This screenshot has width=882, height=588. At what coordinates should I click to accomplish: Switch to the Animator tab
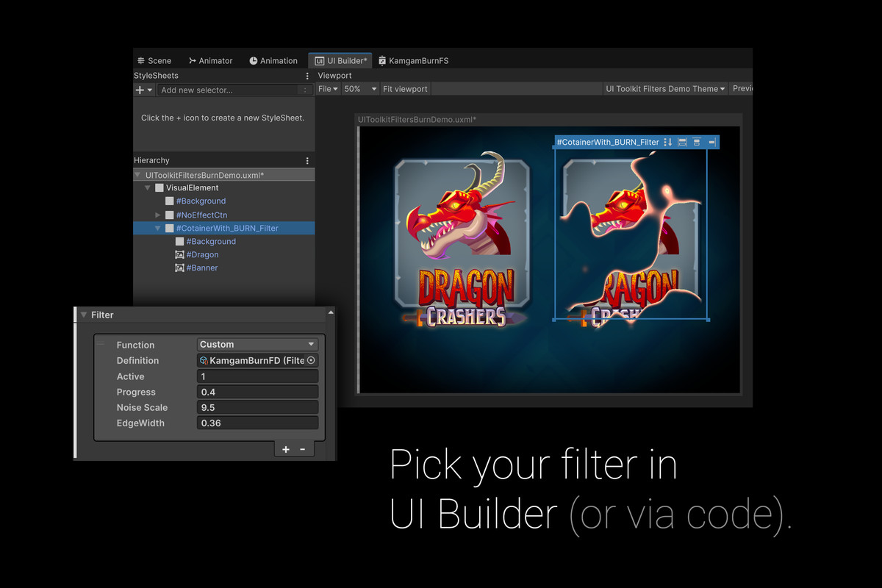pos(210,60)
